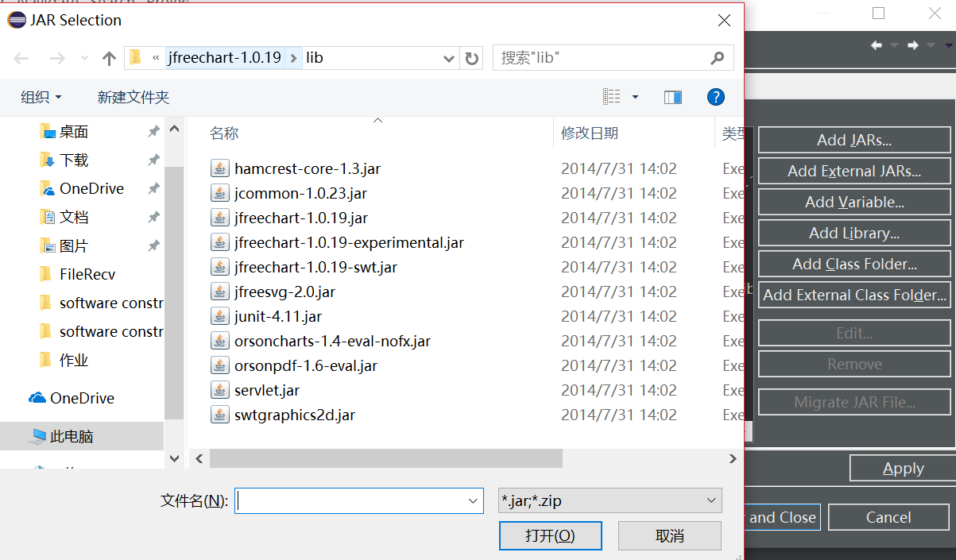Click the 打开(O) button

pyautogui.click(x=550, y=535)
